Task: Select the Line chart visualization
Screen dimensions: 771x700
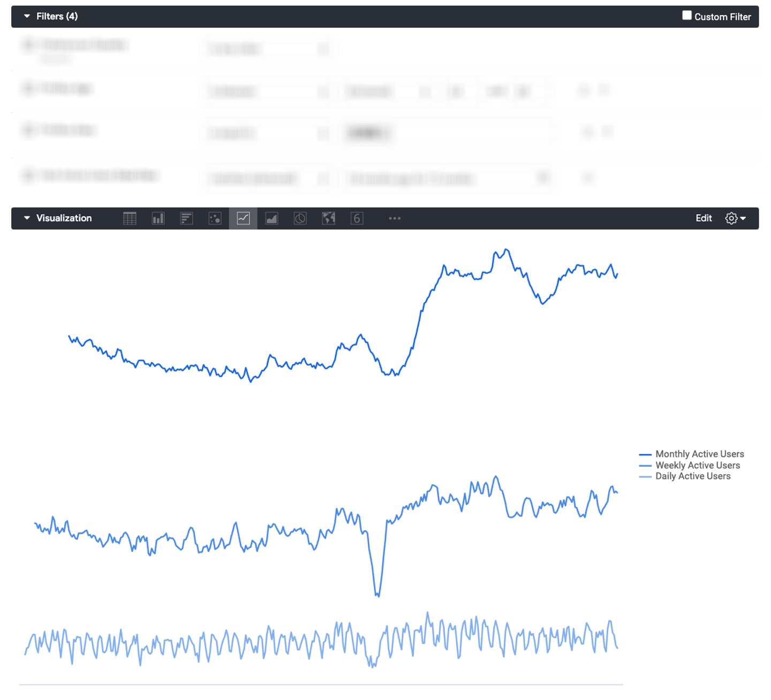Action: pos(243,218)
